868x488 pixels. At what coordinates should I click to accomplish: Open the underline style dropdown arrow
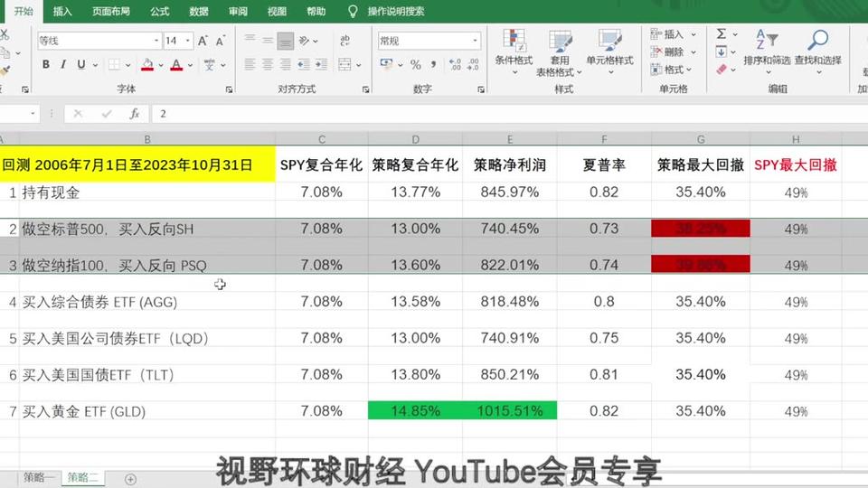95,65
